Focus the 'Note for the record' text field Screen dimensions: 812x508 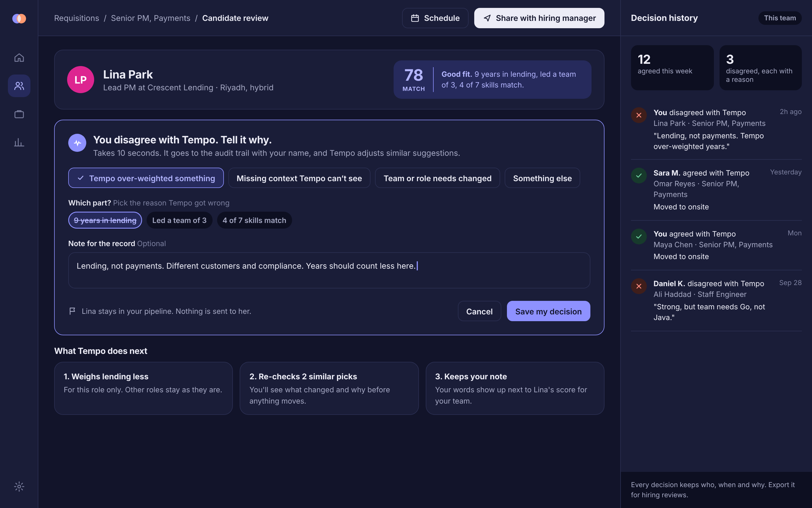(329, 270)
